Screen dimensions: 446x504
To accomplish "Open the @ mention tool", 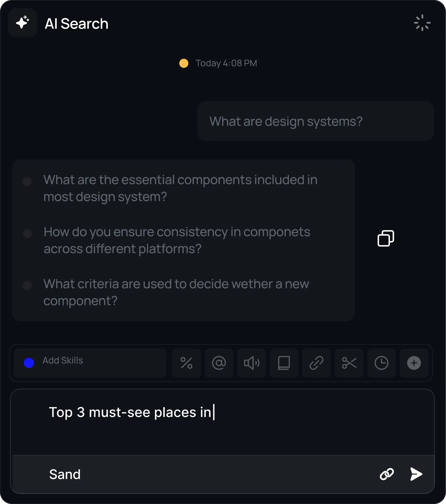I will pos(219,363).
